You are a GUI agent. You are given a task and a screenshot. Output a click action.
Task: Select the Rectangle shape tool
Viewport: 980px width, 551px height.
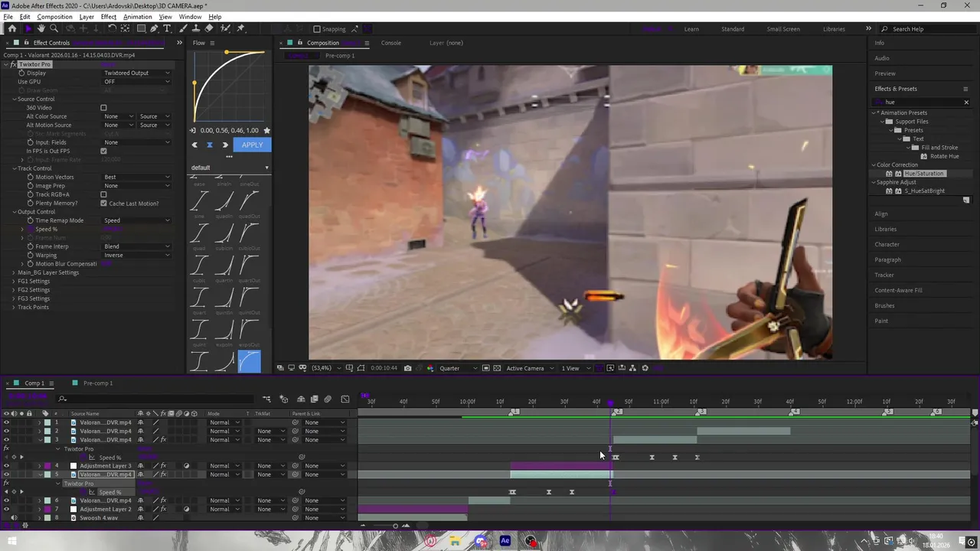(x=141, y=28)
